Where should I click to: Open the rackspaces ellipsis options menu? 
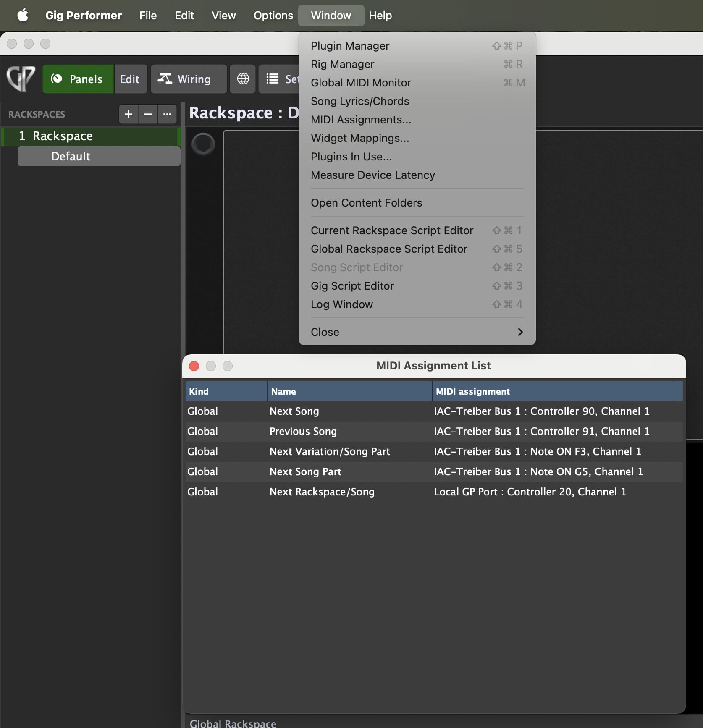point(167,114)
